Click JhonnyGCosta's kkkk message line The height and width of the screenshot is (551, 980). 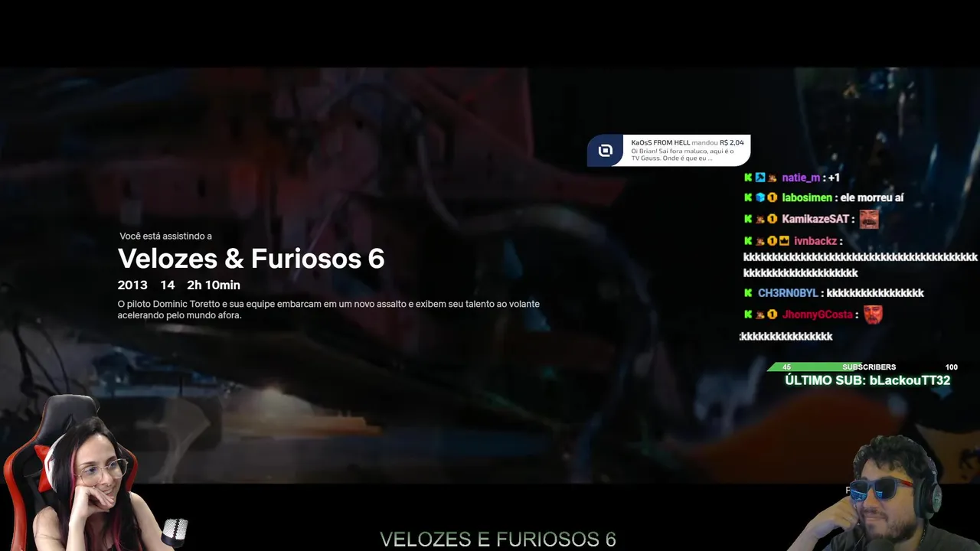(786, 336)
